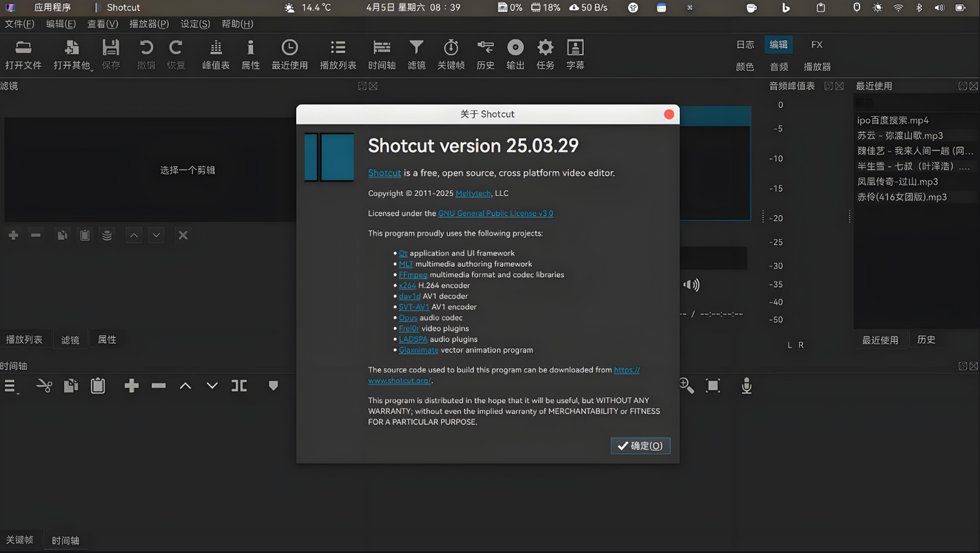980x553 pixels.
Task: Open the 字幕 subtitles panel
Action: tap(575, 53)
